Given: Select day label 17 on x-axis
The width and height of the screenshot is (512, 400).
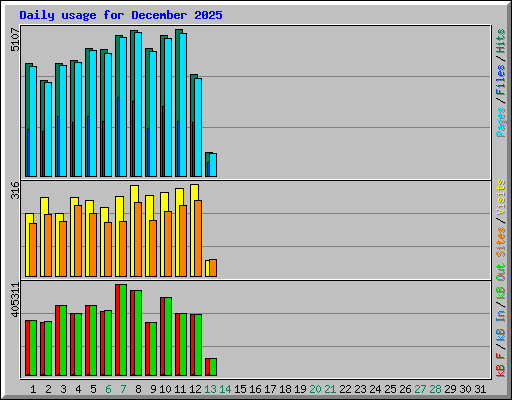Looking at the screenshot, I should point(270,389).
